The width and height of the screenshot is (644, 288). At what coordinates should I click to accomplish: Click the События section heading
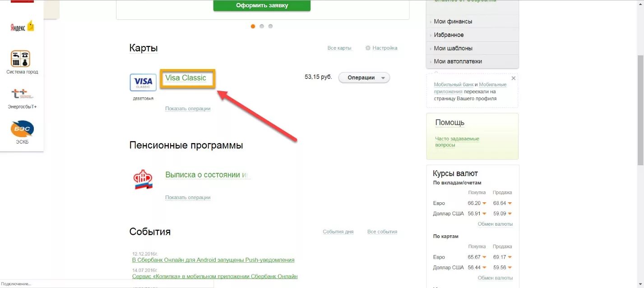(150, 232)
